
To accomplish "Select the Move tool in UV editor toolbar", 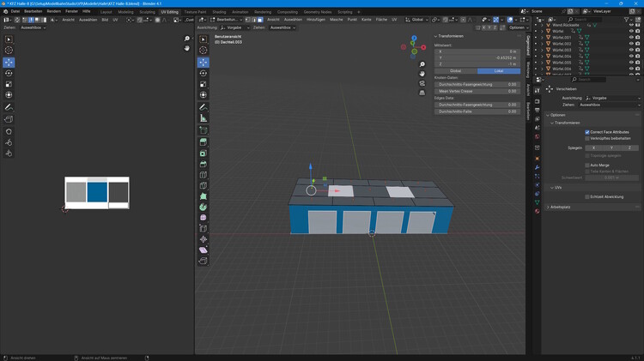I will pyautogui.click(x=9, y=62).
